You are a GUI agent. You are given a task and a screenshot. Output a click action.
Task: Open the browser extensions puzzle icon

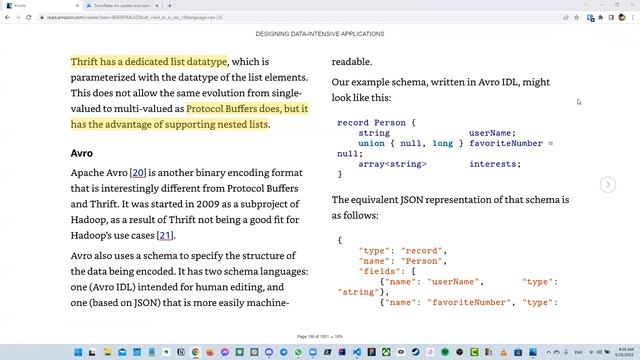pos(601,18)
